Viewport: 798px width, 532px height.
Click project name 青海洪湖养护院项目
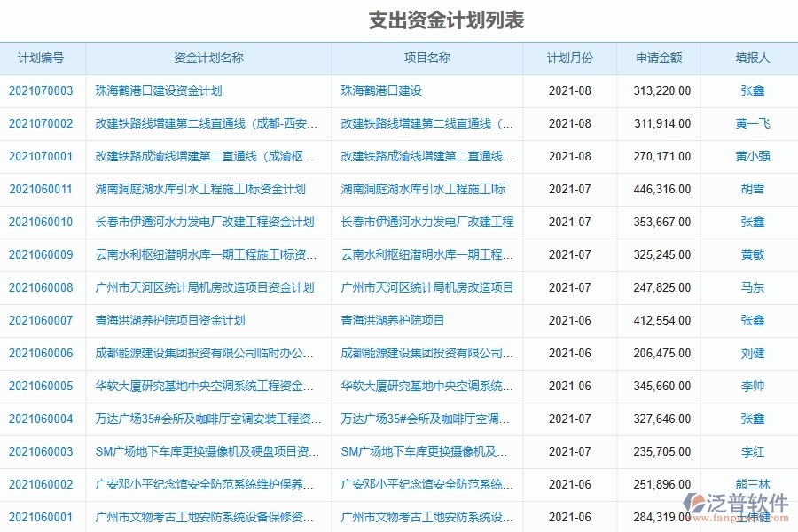pyautogui.click(x=389, y=320)
